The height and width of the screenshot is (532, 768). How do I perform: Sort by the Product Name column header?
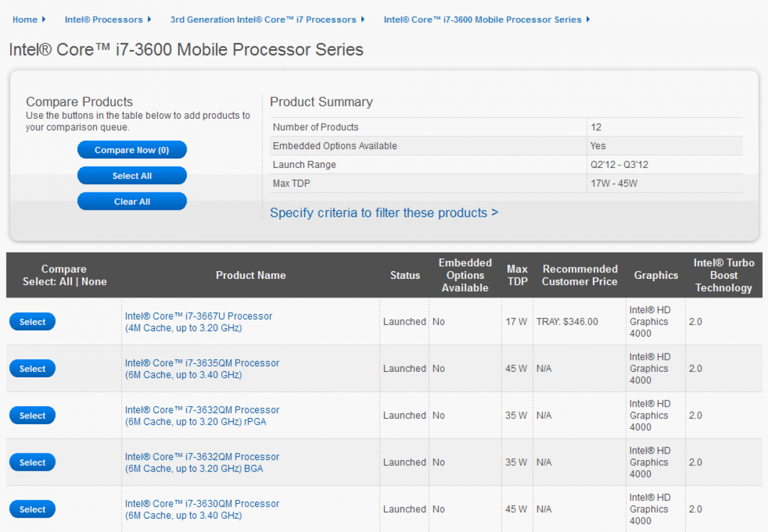(251, 275)
